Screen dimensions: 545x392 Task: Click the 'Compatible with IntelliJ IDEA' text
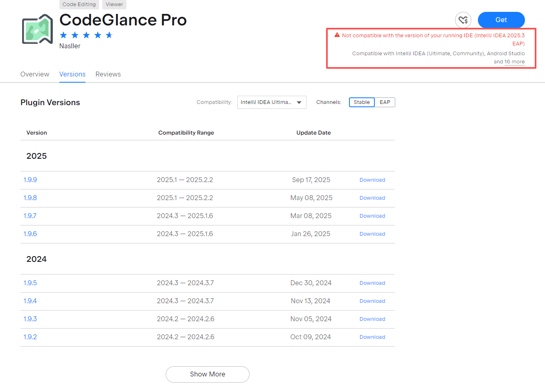[439, 58]
